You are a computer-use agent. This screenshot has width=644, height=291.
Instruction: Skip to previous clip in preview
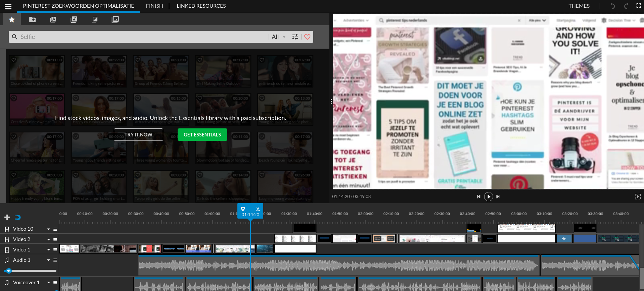[479, 196]
